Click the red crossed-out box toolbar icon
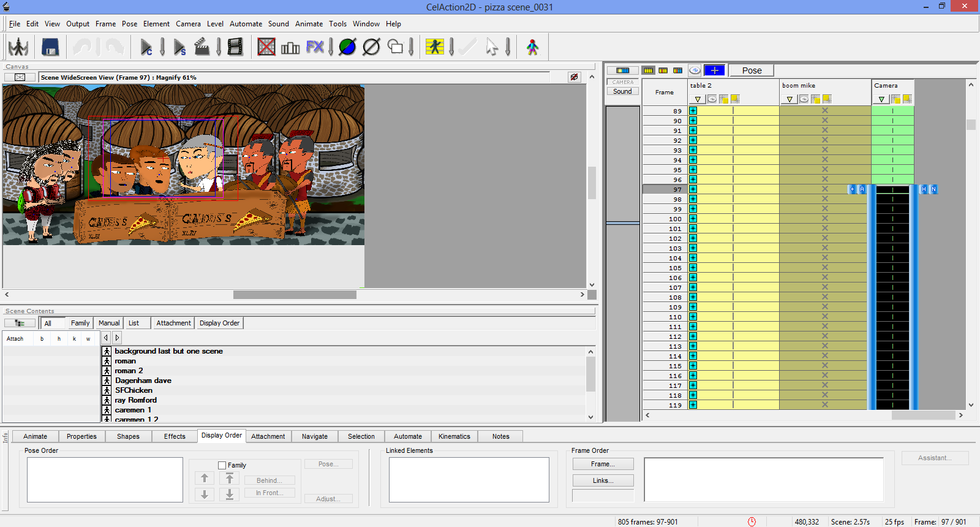This screenshot has height=527, width=980. click(266, 47)
